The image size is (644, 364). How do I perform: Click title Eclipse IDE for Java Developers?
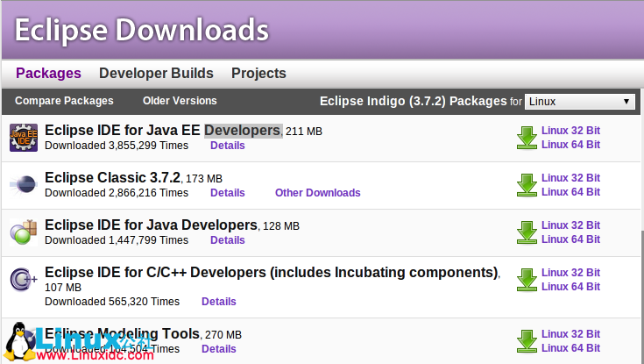151,225
